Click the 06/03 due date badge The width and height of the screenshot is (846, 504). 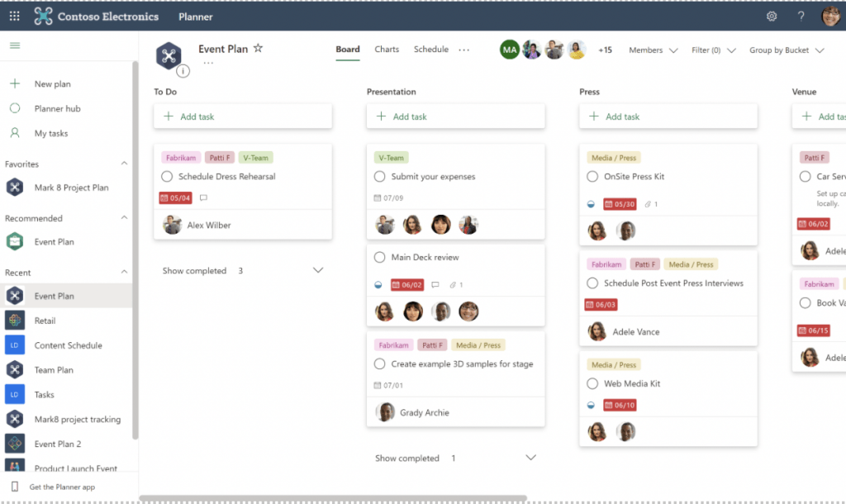tap(601, 305)
